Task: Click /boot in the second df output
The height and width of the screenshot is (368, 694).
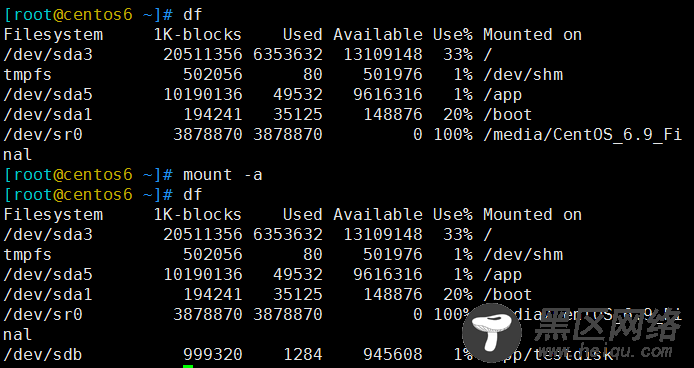Action: [x=507, y=294]
